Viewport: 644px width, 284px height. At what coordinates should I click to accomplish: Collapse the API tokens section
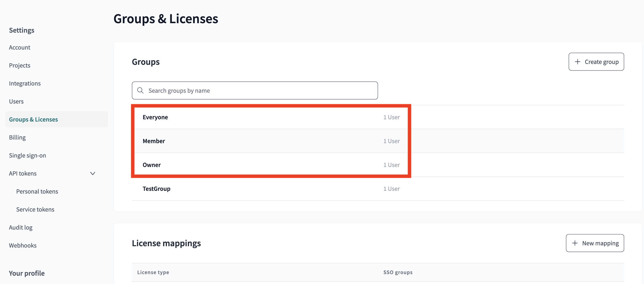click(x=92, y=173)
